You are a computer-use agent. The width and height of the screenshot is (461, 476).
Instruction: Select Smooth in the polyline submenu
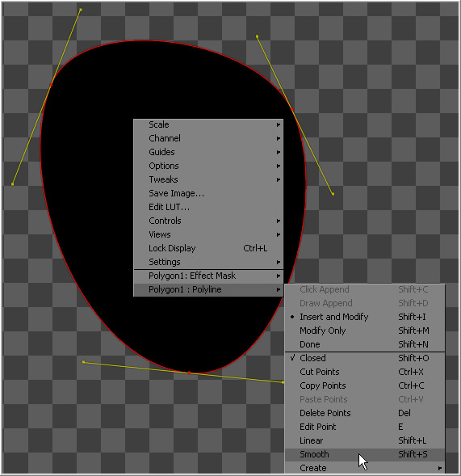[365, 454]
